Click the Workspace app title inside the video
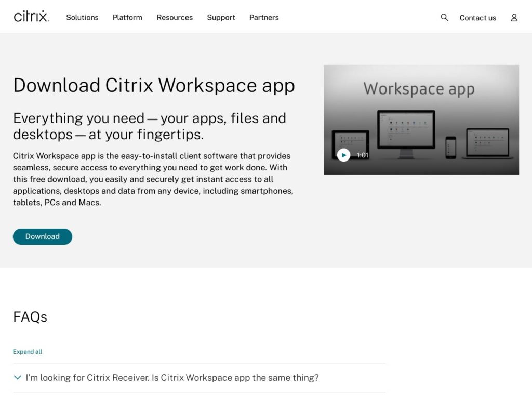 coord(420,89)
